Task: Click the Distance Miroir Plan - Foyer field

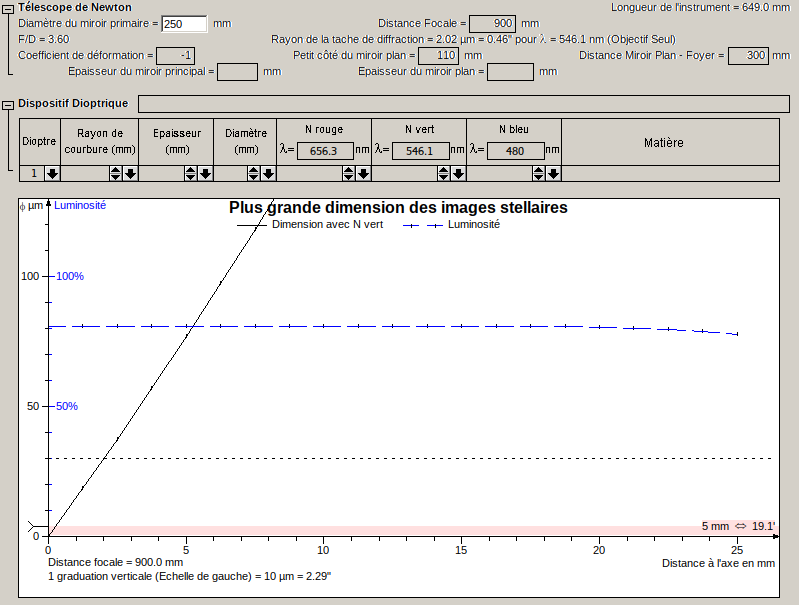Action: point(749,56)
